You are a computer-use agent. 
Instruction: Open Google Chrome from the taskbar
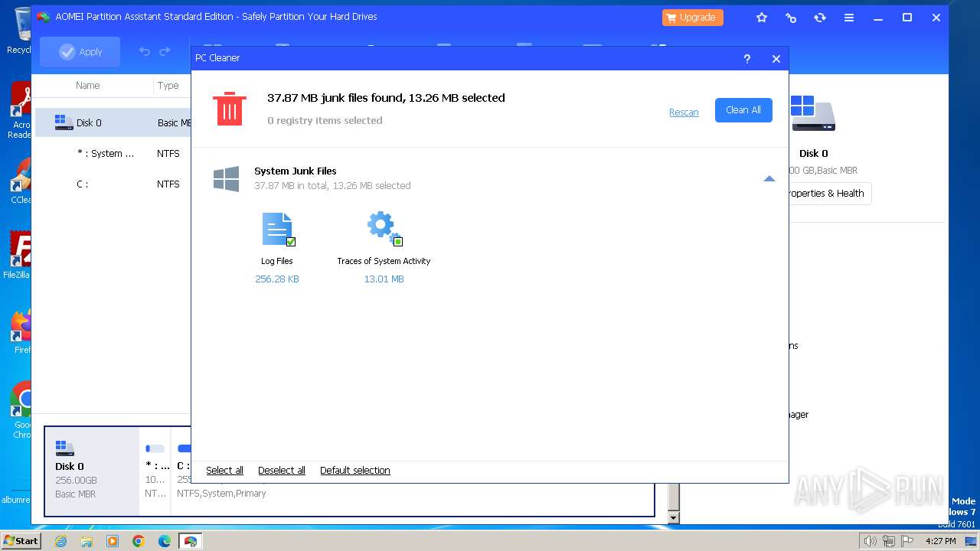pos(139,541)
